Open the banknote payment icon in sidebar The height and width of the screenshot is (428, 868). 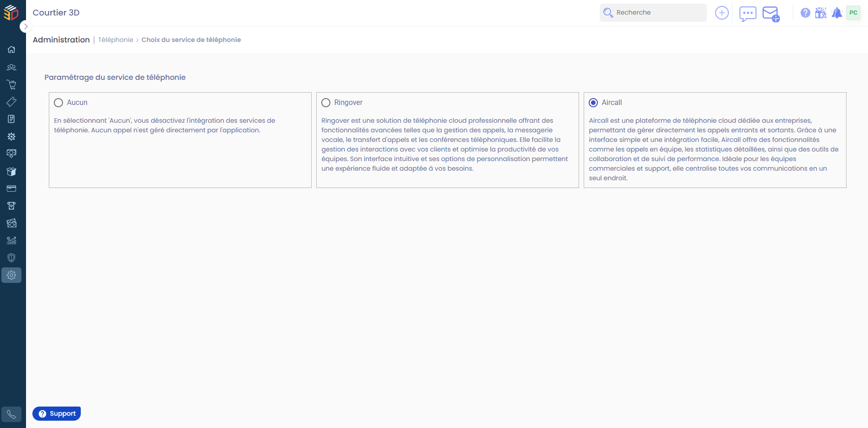coord(11,154)
